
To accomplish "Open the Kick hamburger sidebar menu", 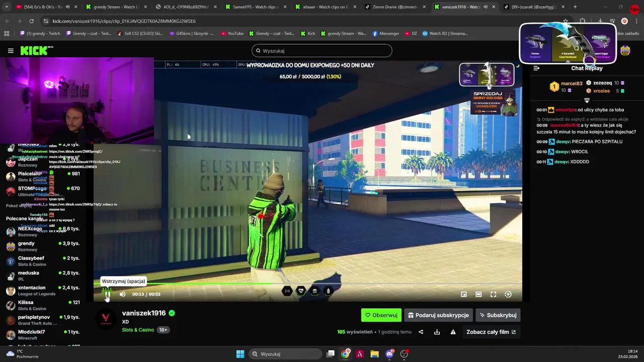I will pyautogui.click(x=11, y=51).
